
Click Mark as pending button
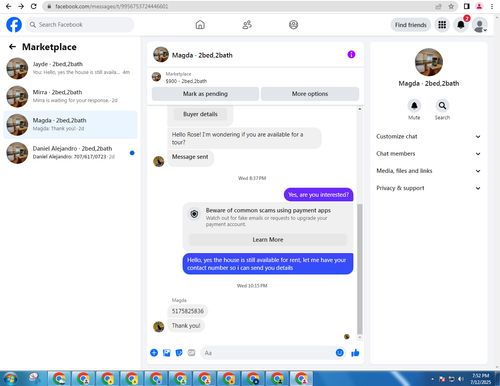tap(205, 94)
